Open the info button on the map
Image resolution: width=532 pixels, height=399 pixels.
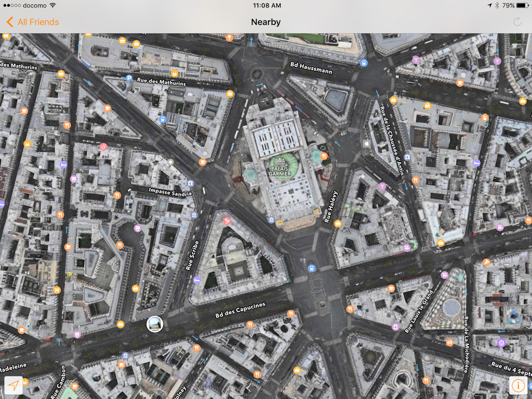tap(518, 385)
